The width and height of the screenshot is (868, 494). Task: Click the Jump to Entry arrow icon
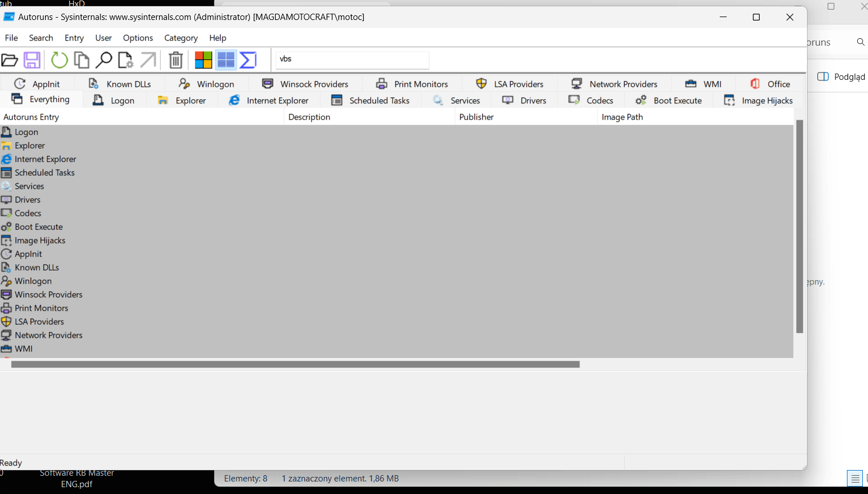(148, 60)
